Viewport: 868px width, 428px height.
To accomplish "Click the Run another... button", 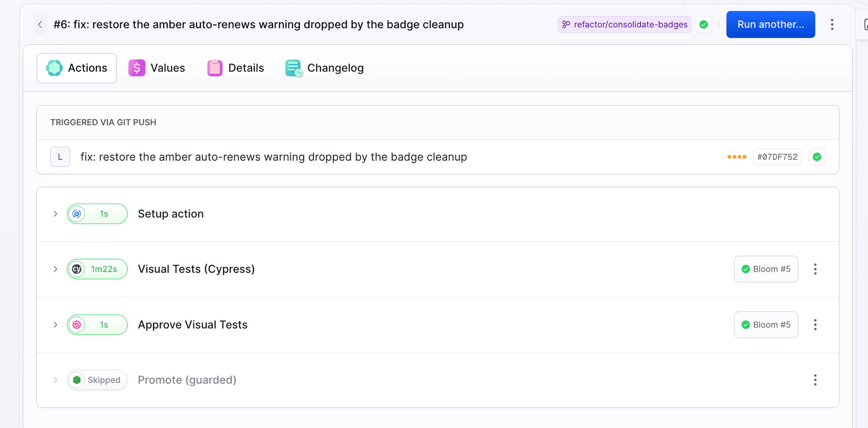I will point(771,24).
